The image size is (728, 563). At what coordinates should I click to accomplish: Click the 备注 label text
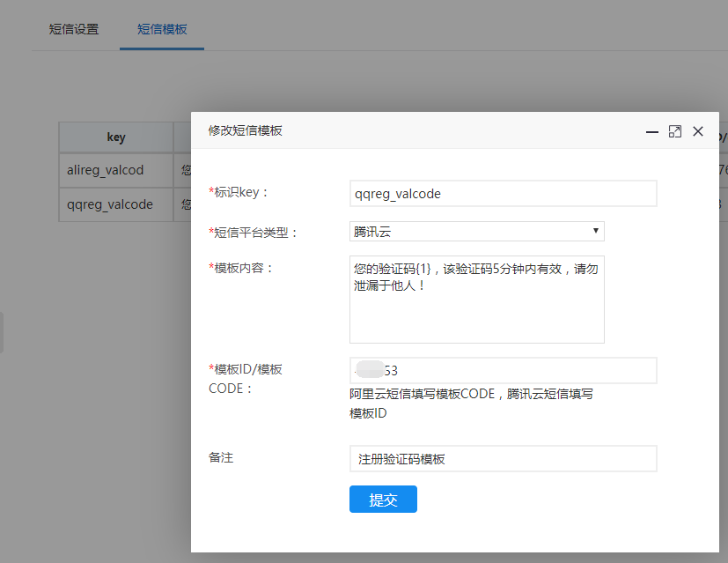coord(221,458)
